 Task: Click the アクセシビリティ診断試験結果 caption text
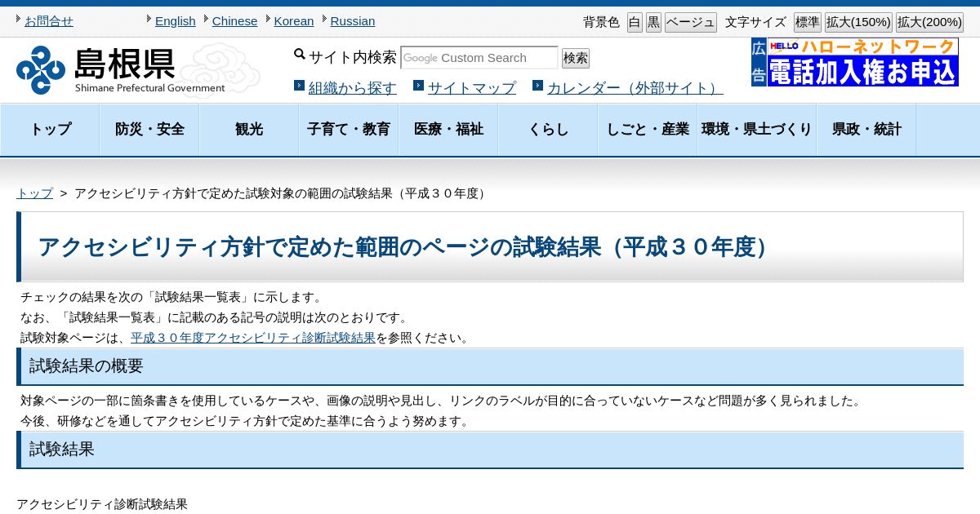click(102, 504)
